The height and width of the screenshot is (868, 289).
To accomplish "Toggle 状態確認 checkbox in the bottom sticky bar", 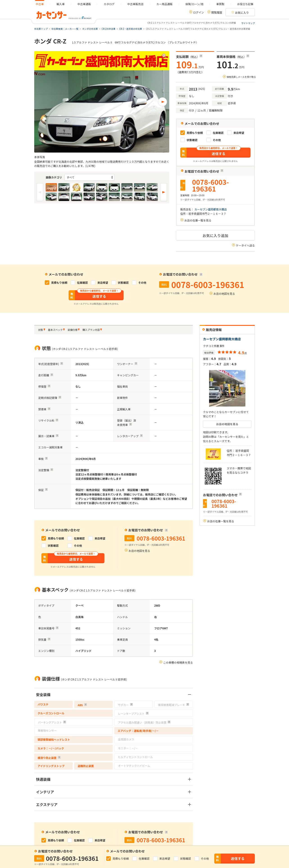I will pyautogui.click(x=176, y=858).
